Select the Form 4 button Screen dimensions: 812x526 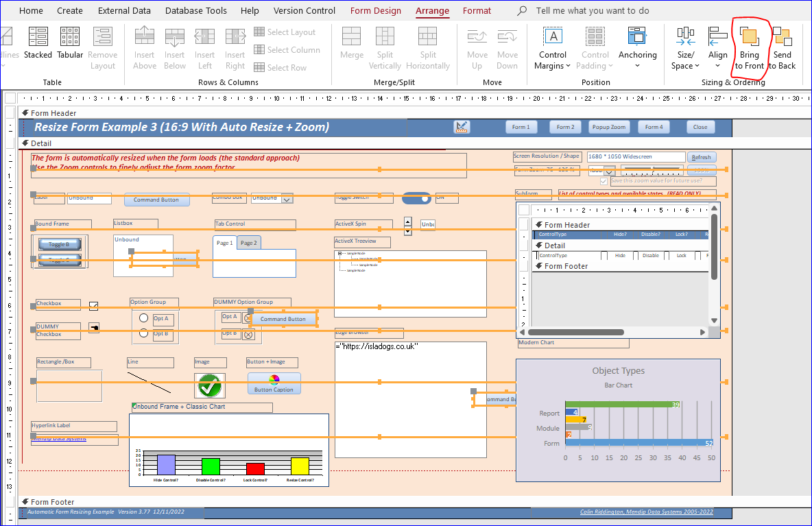[654, 127]
